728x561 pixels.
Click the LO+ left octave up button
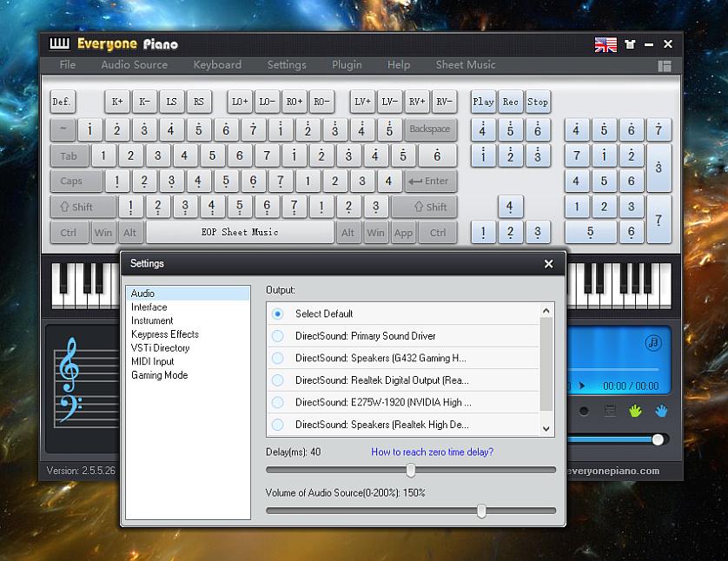point(240,102)
